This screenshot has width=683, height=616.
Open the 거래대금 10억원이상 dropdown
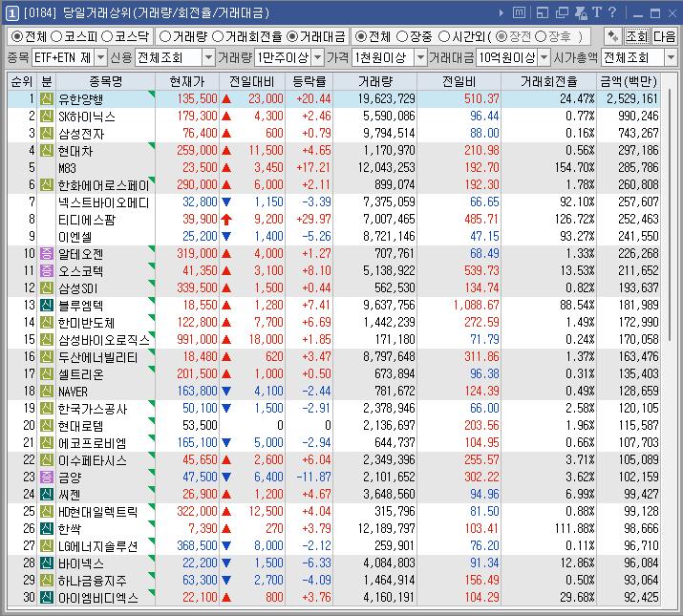544,57
